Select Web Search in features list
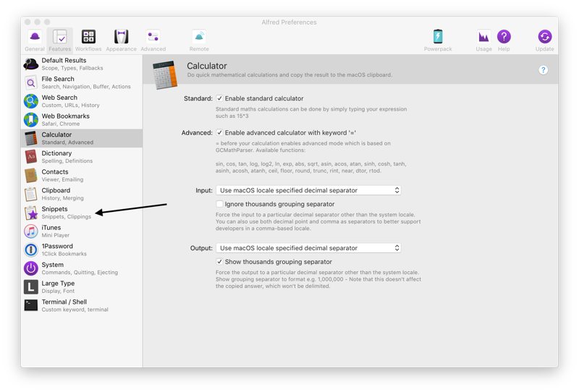 pyautogui.click(x=82, y=101)
